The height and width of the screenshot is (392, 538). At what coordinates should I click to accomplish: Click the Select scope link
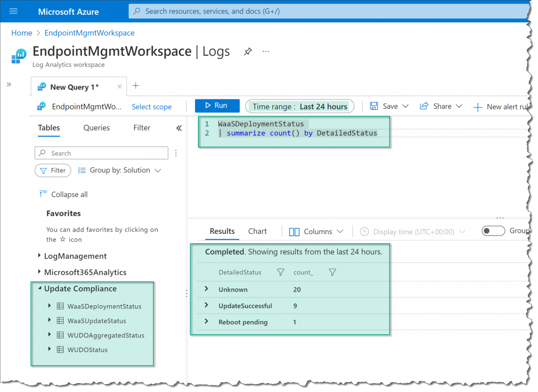pos(152,107)
